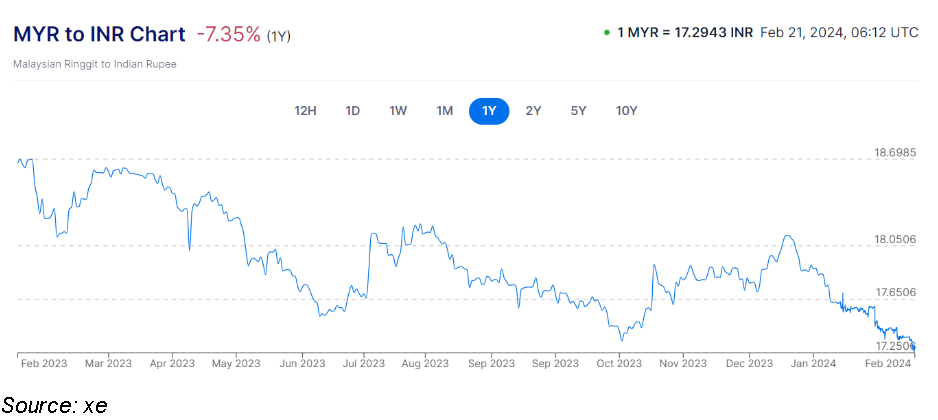Select the 12H time range tab
938x420 pixels.
coord(305,111)
